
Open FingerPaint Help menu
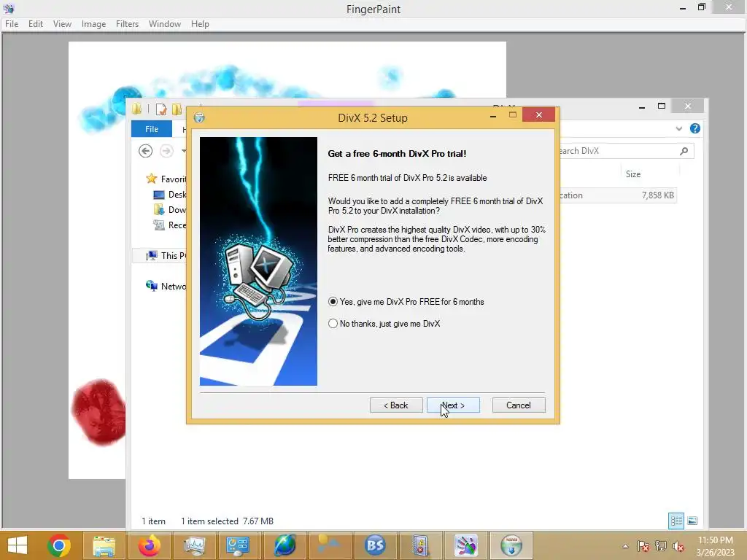(x=200, y=24)
